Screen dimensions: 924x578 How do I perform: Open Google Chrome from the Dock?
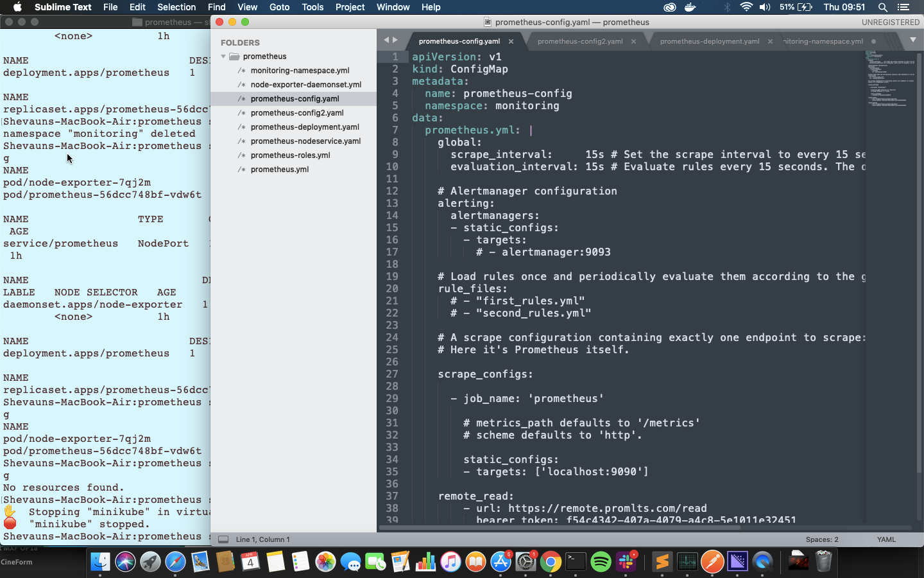point(551,561)
